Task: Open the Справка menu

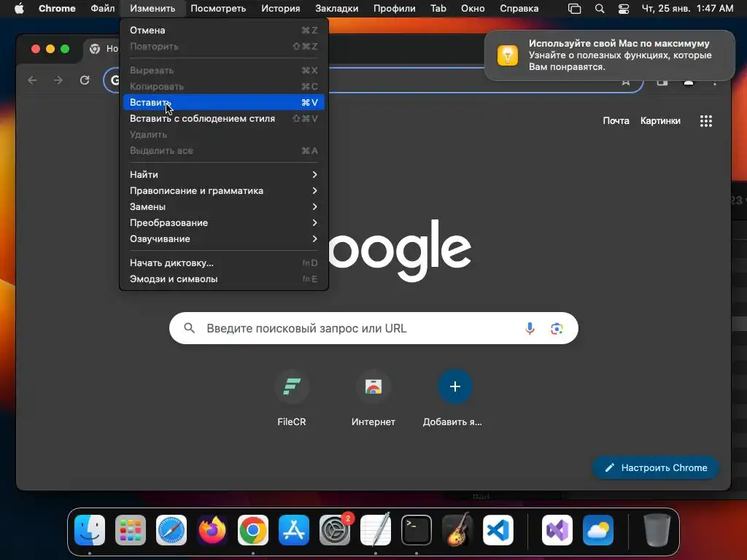Action: (519, 9)
